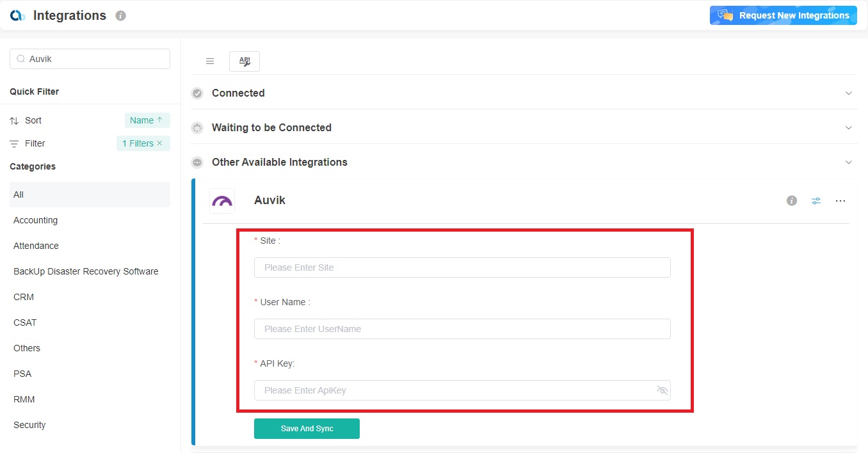
Task: Toggle Name sort order
Action: coord(147,120)
